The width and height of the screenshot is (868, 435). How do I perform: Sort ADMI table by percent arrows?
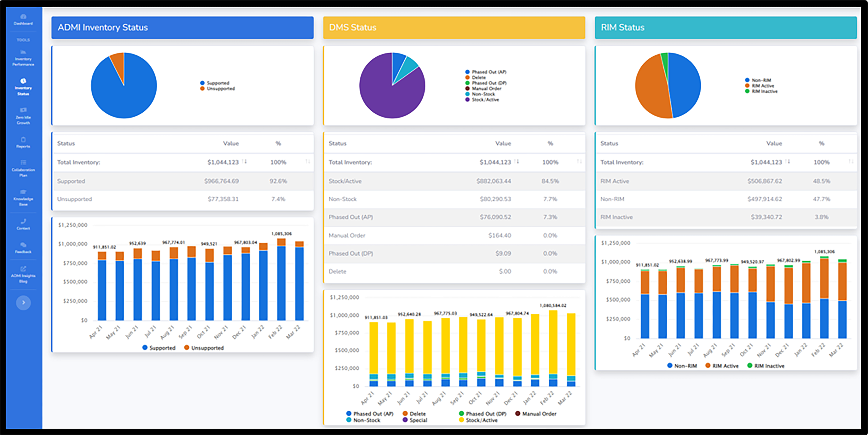pos(308,162)
